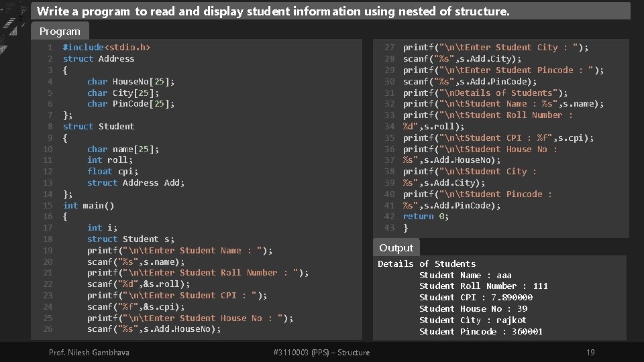Click the printf 'Enter Student Name' line
Image resolution: width=644 pixels, height=362 pixels.
[180, 250]
